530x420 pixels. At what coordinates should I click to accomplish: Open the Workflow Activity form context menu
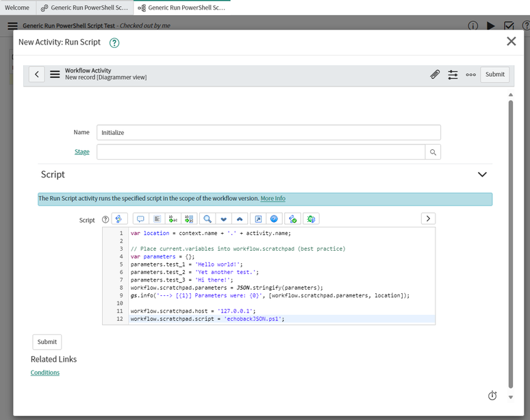55,74
